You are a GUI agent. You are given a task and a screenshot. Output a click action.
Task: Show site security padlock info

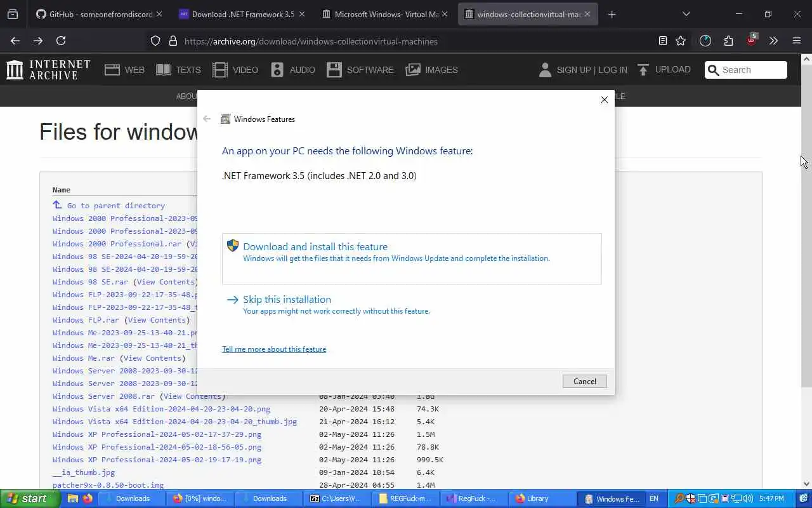click(x=173, y=41)
